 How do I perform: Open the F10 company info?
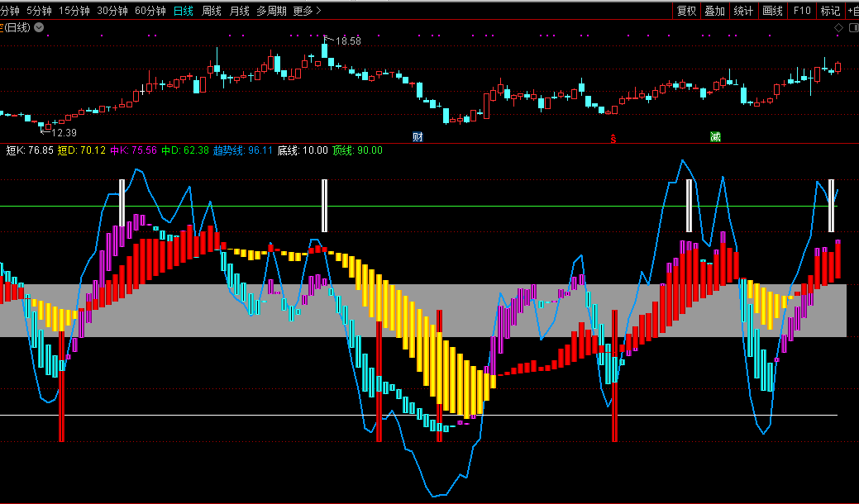(801, 11)
